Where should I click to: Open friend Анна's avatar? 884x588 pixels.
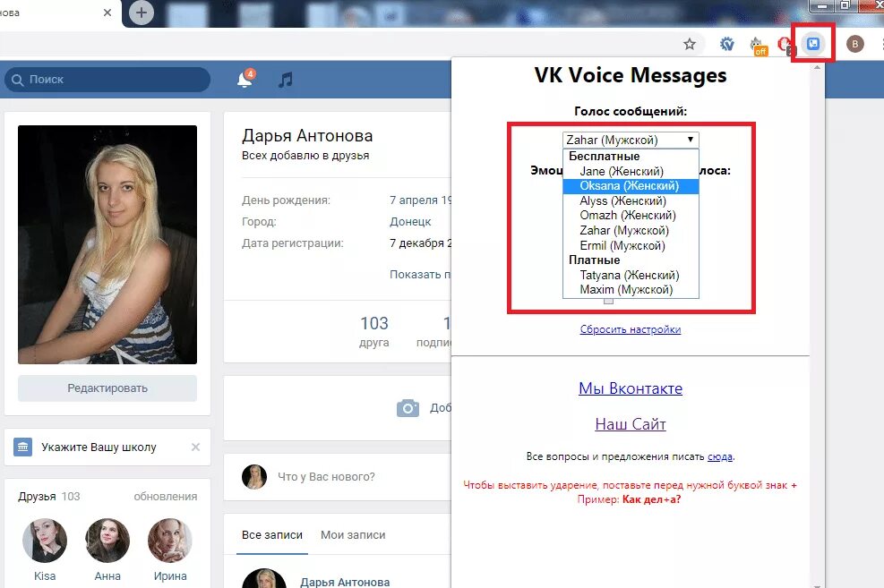107,541
